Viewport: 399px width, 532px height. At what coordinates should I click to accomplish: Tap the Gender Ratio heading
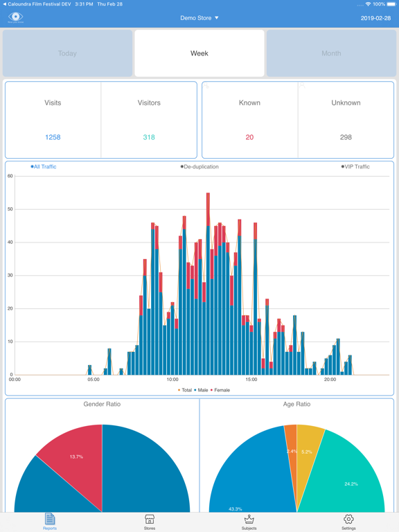pyautogui.click(x=102, y=404)
